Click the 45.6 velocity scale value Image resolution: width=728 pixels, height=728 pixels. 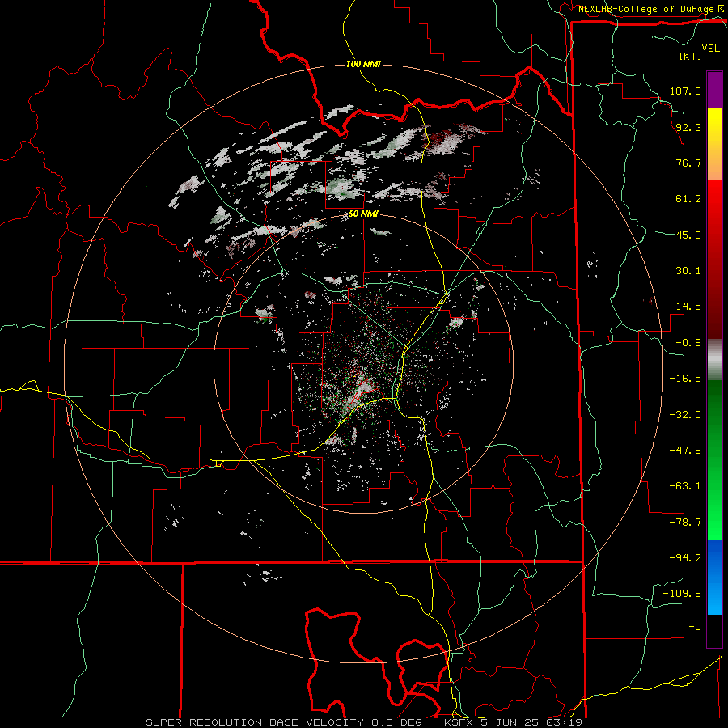point(688,235)
